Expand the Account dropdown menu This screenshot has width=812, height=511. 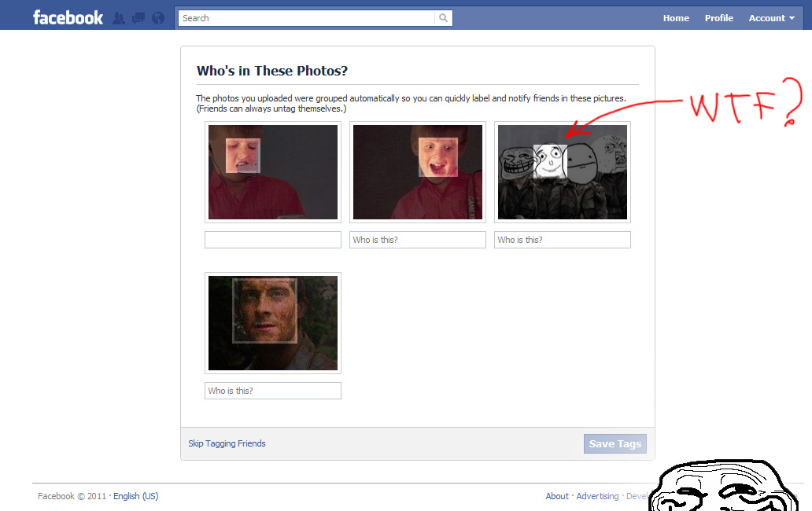point(771,18)
